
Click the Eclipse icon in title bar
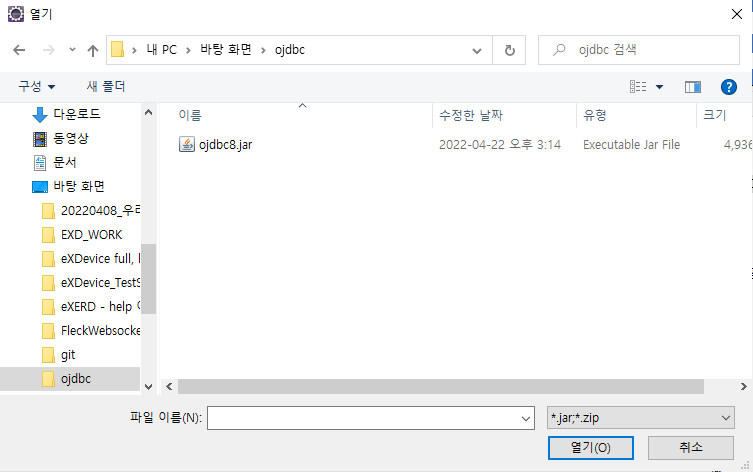click(16, 14)
